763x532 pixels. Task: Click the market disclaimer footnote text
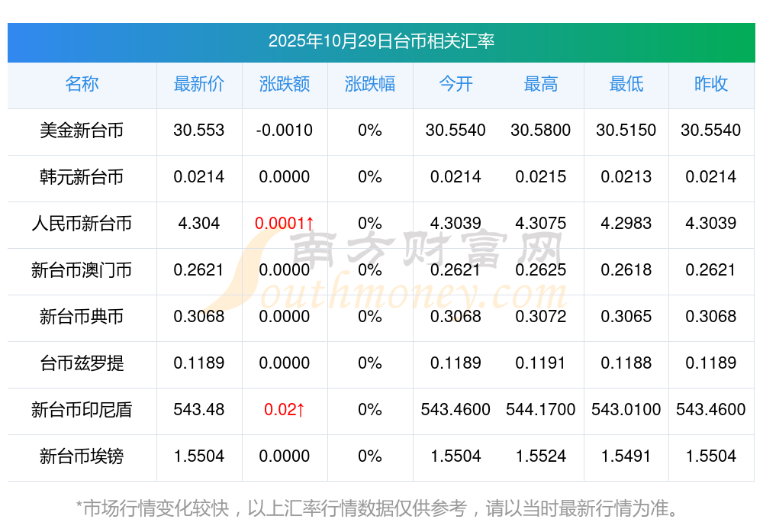[377, 508]
